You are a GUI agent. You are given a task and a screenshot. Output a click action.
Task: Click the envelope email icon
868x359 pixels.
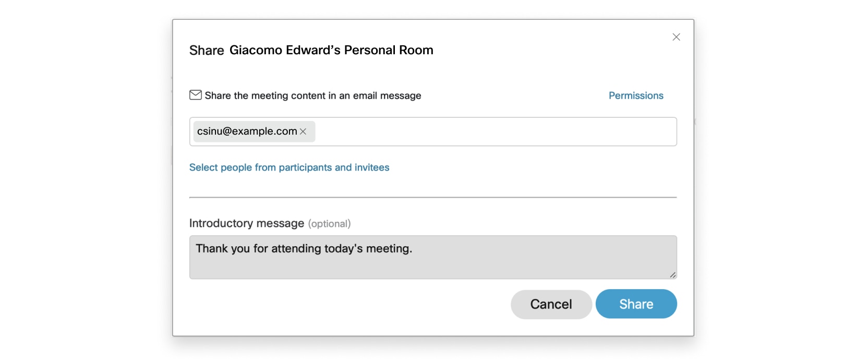pyautogui.click(x=196, y=95)
